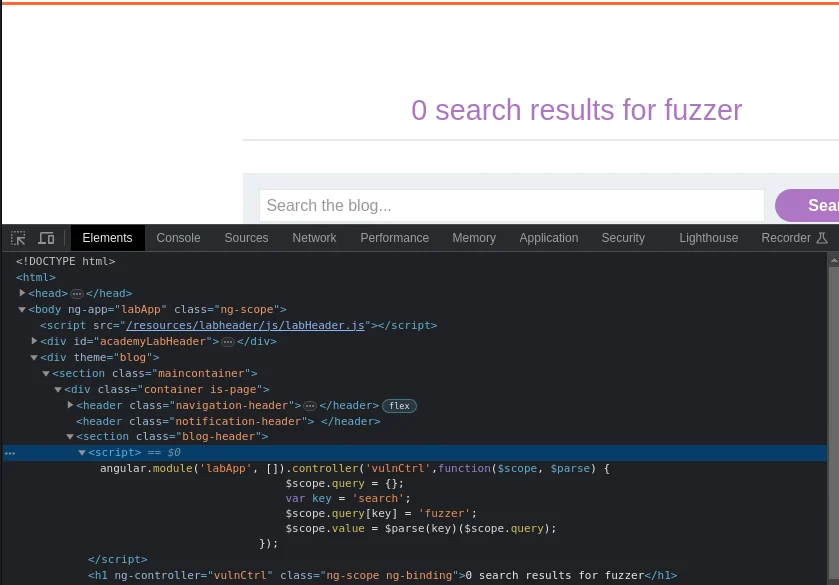Click the Recorder flask icon

[x=822, y=238]
